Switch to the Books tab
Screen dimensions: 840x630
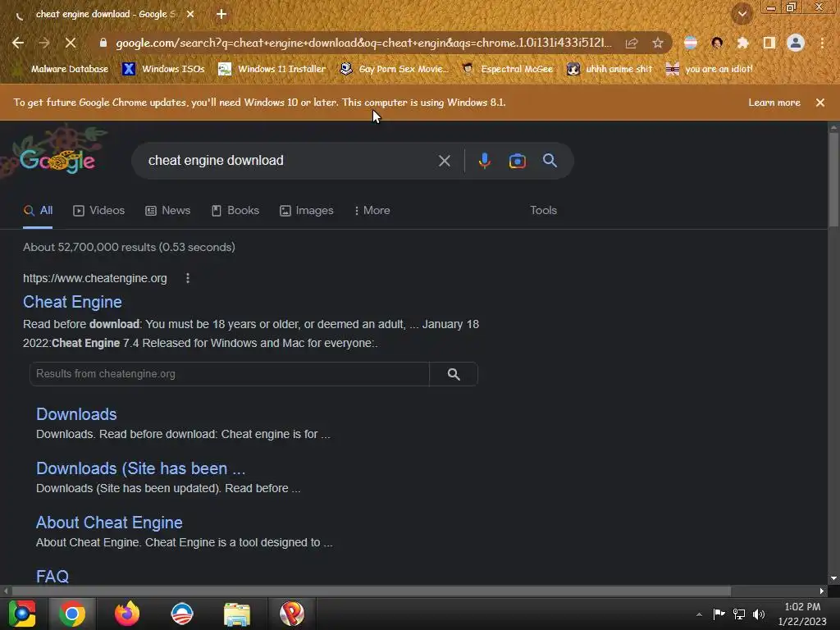coord(235,211)
